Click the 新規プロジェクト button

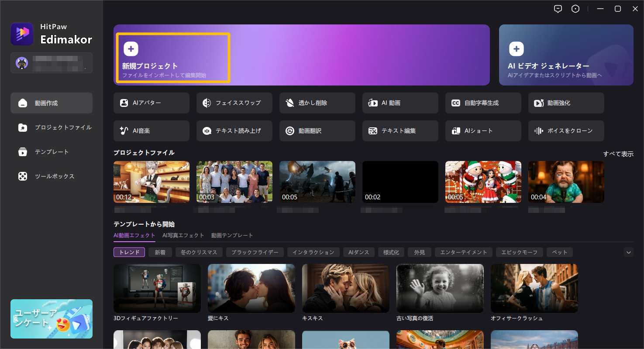[x=172, y=58]
